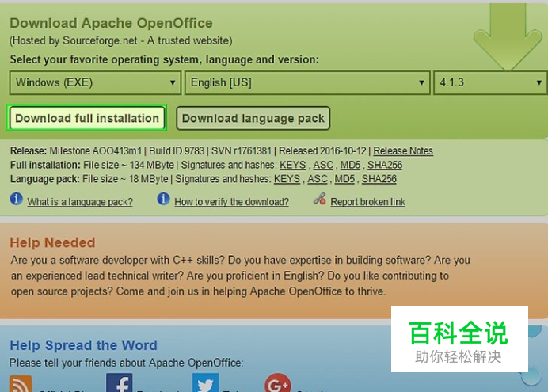Click the text 'Released 2016-10-12'

pos(322,151)
